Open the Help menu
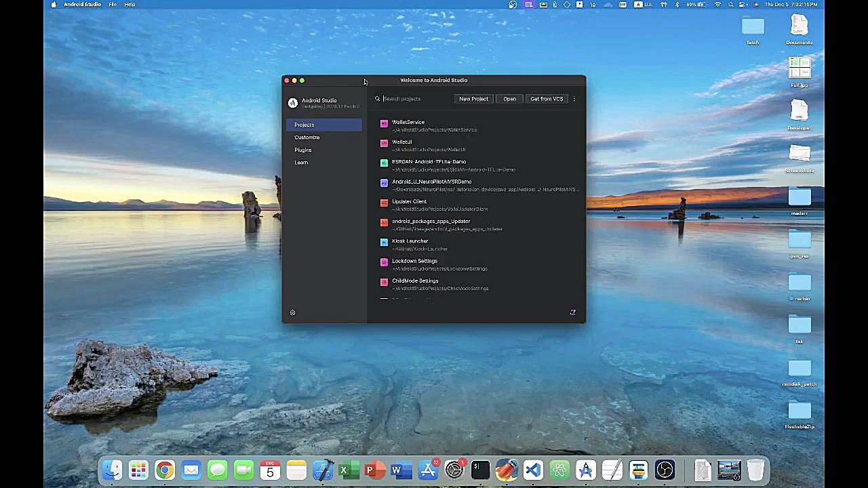 pyautogui.click(x=130, y=4)
